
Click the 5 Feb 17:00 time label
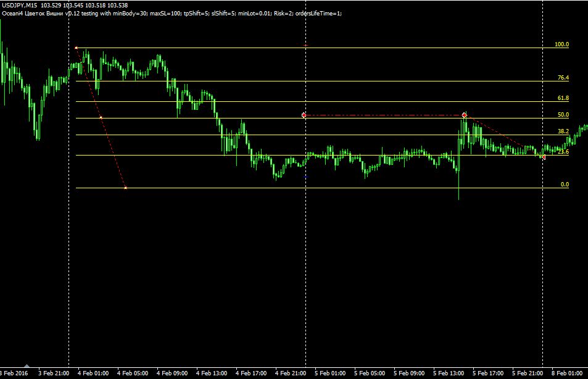coord(488,373)
